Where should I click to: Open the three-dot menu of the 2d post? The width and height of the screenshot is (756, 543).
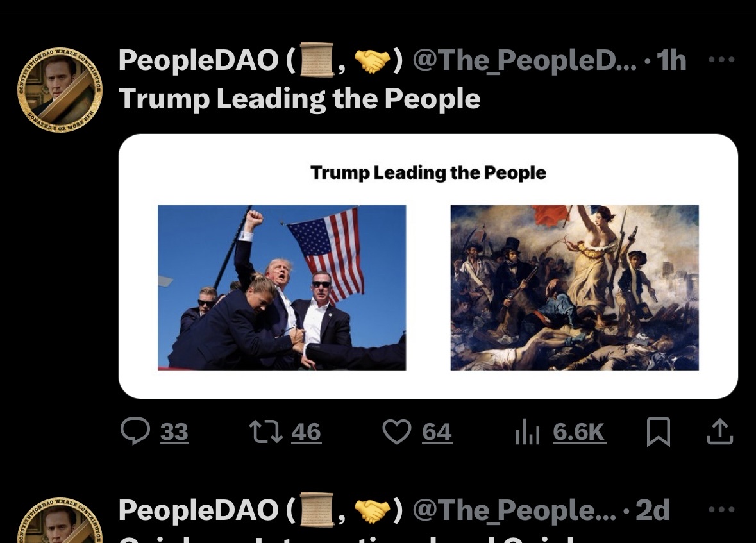pos(721,509)
